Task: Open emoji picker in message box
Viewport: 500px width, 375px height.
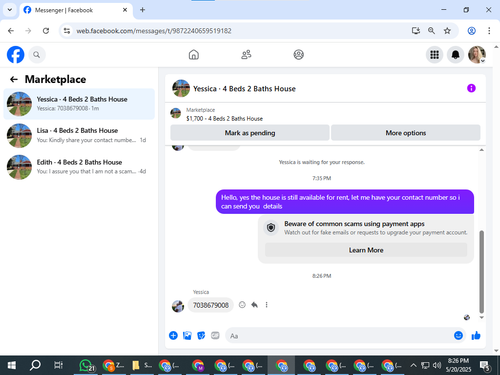Action: (x=458, y=335)
